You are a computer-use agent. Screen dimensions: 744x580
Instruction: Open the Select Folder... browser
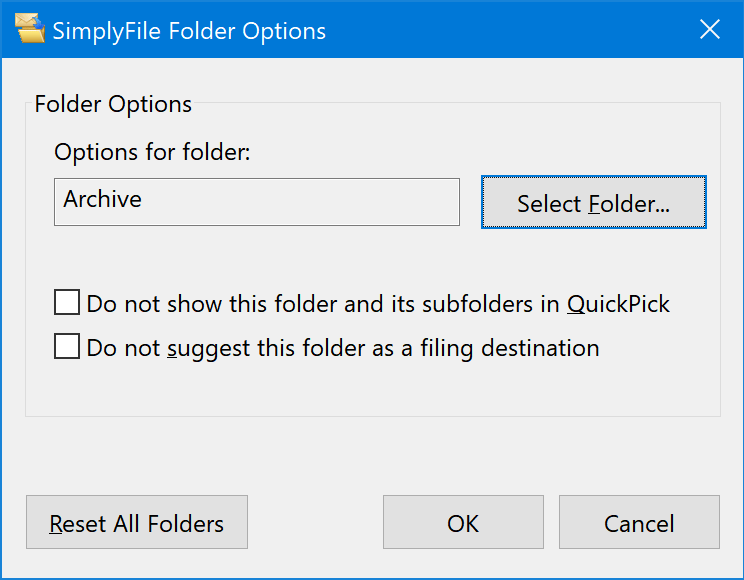tap(594, 202)
